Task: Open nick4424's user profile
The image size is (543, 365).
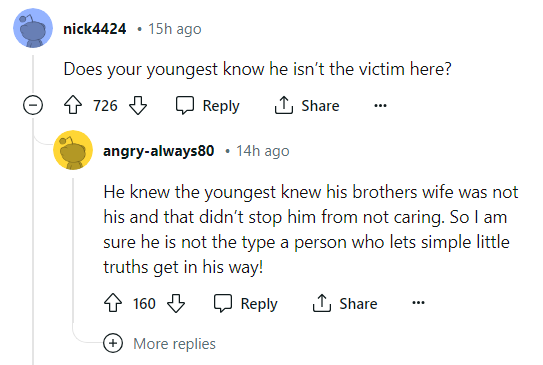Action: pos(95,29)
